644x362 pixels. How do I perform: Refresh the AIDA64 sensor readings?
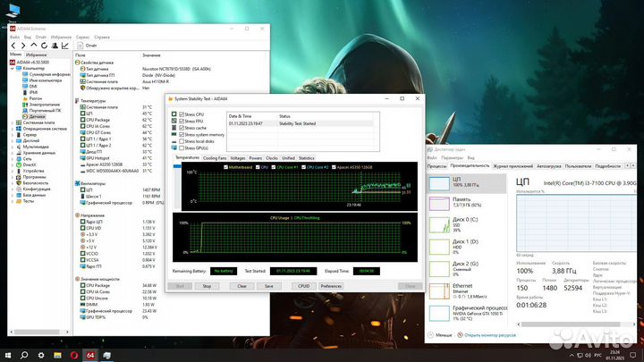pos(44,46)
